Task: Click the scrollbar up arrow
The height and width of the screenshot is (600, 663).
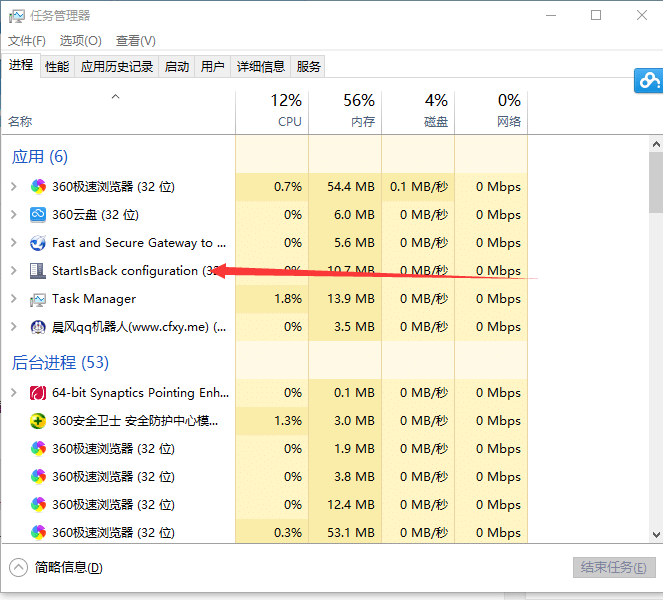Action: click(x=656, y=145)
